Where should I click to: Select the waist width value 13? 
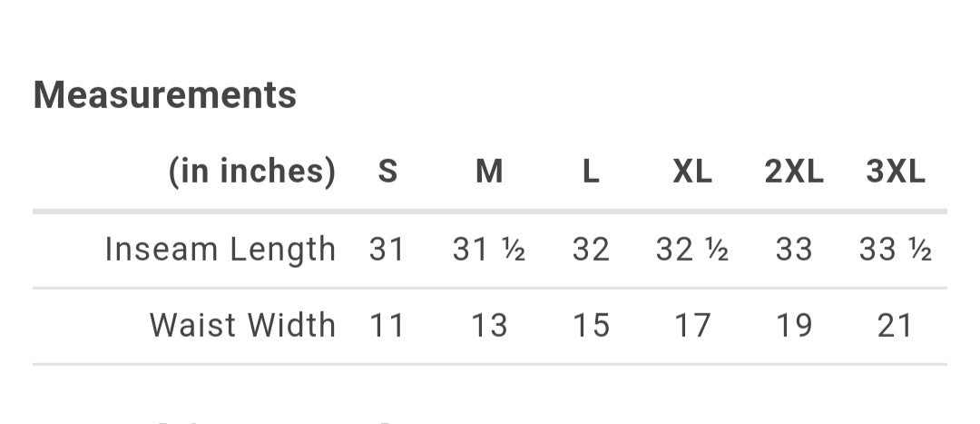click(489, 326)
